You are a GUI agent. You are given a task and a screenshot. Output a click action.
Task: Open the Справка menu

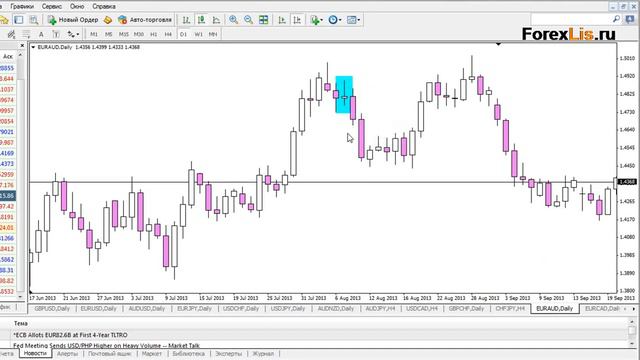104,6
